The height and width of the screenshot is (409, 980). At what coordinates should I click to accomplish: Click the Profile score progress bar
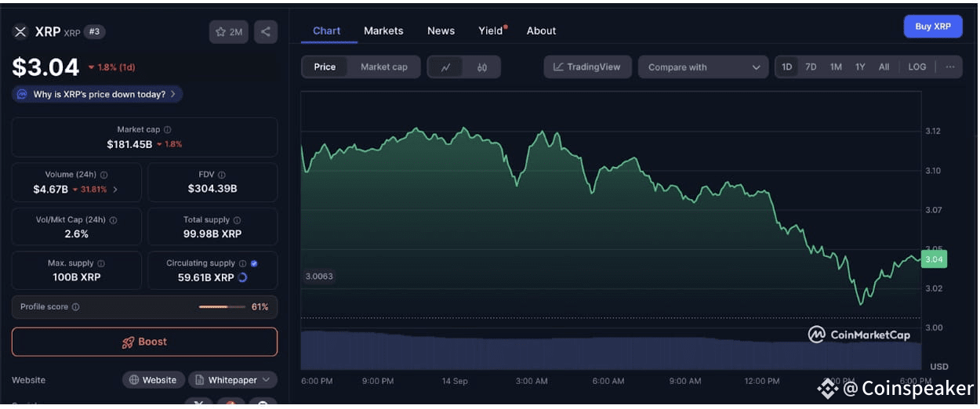(223, 307)
